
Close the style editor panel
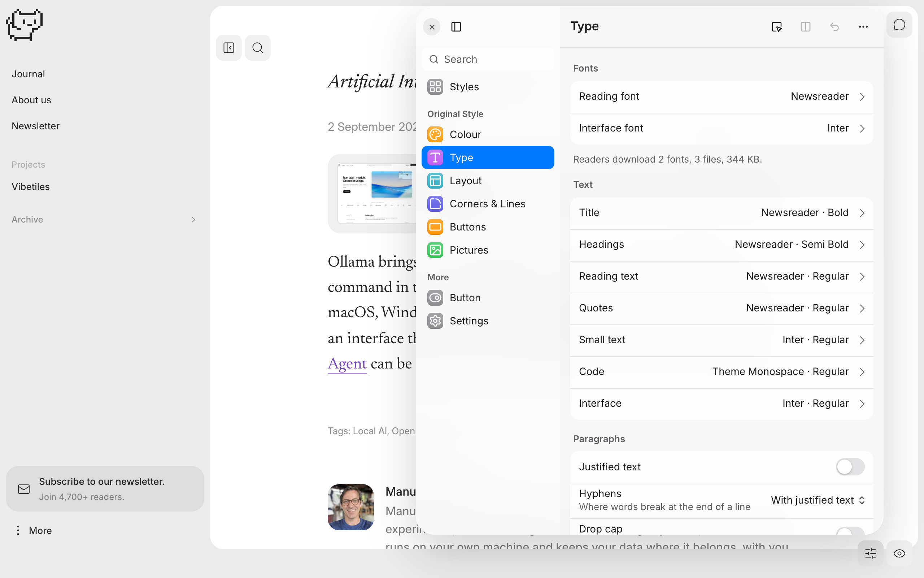pyautogui.click(x=432, y=27)
